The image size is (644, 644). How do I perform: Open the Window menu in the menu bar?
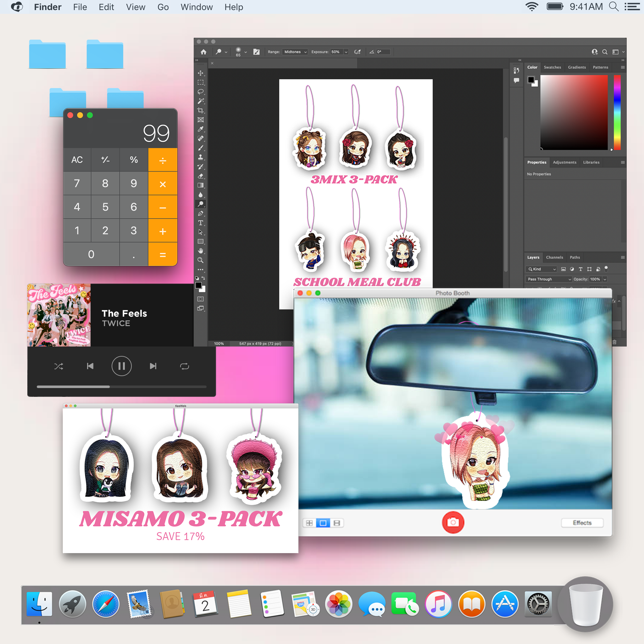(196, 7)
